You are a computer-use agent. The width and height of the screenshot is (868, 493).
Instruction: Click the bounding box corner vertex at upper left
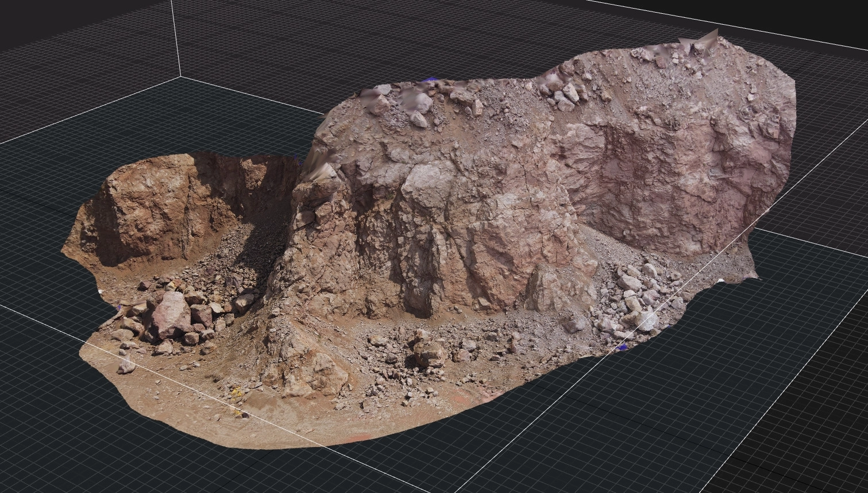point(182,76)
